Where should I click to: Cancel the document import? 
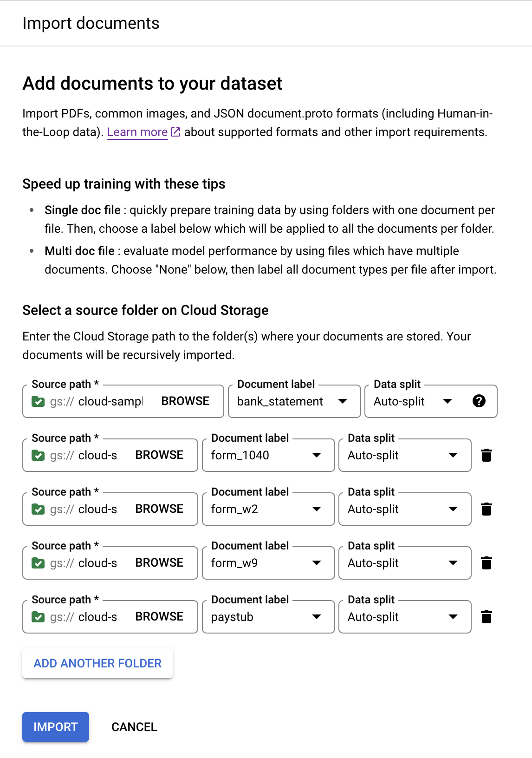134,727
